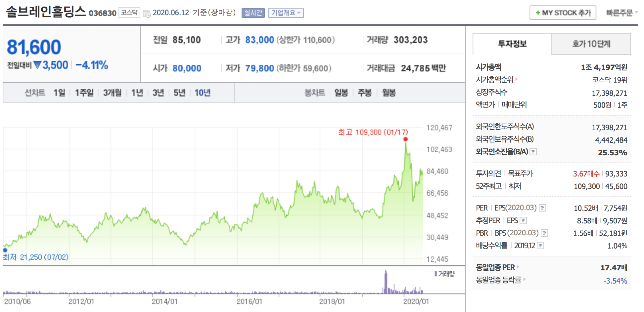Click the 외국인소진율 25.53% value
This screenshot has height=312, width=644.
pos(613,152)
